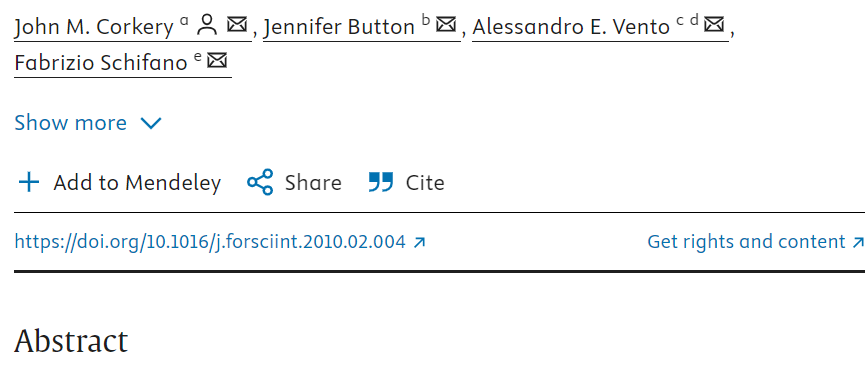The width and height of the screenshot is (868, 371).
Task: Click envelope icon after Jennifer Button
Action: (446, 25)
